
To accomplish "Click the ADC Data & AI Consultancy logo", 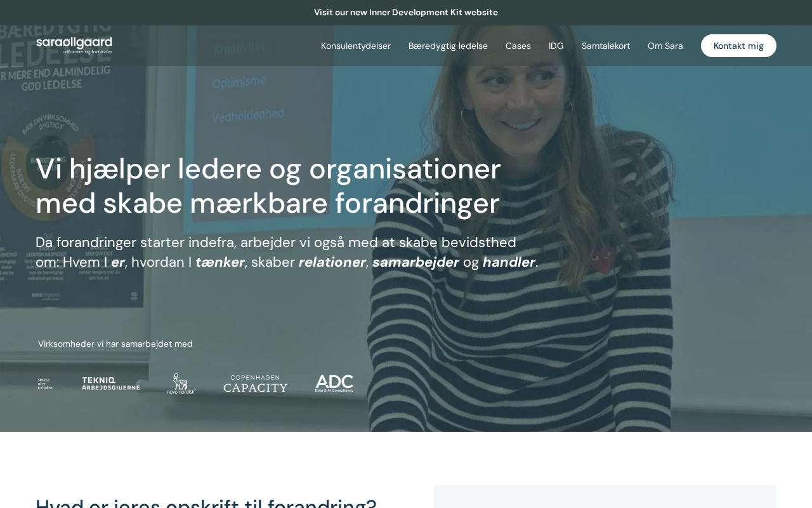I will (x=334, y=384).
